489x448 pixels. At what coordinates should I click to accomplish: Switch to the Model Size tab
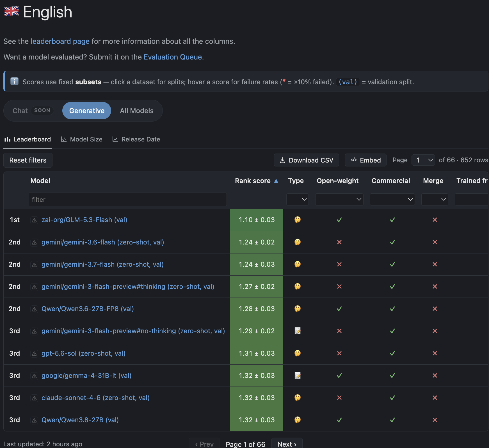coord(82,139)
